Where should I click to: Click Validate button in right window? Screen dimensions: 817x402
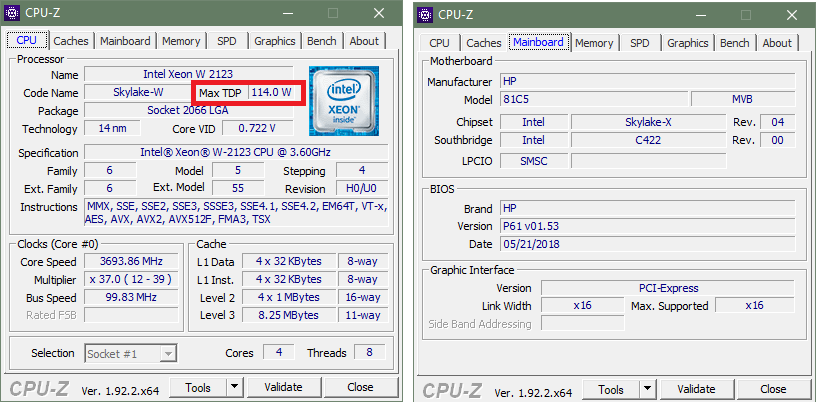click(696, 389)
